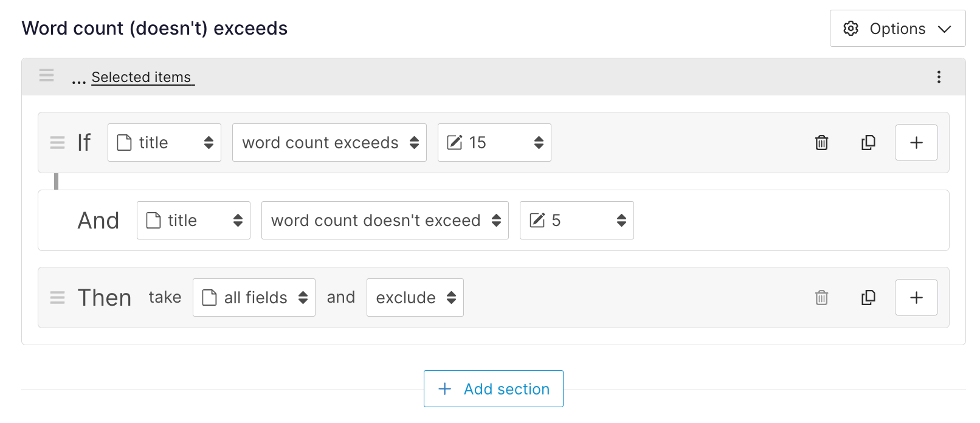Open the value dropdown showing 15

coord(494,143)
